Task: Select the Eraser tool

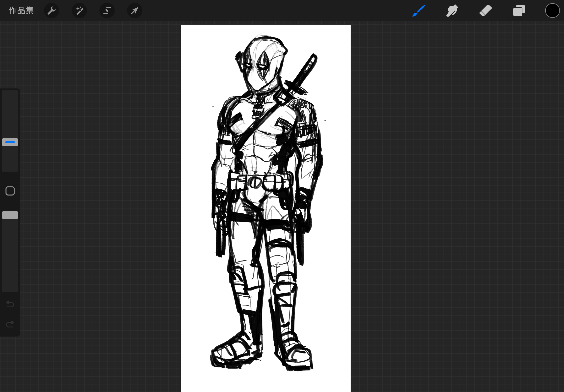Action: [x=485, y=11]
